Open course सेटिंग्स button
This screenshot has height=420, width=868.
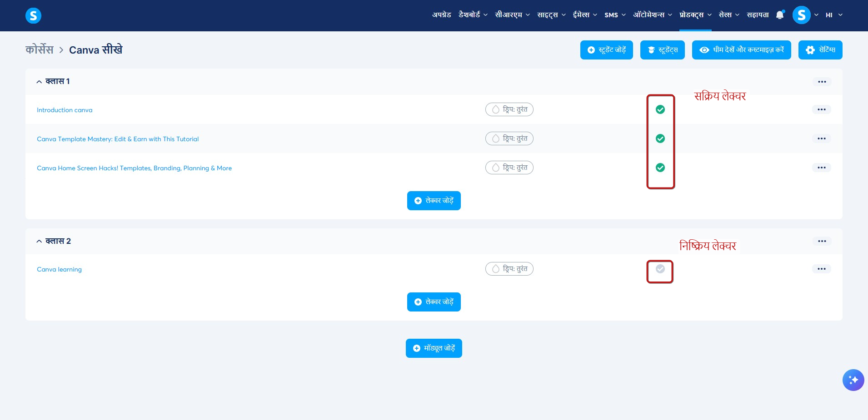click(x=820, y=50)
